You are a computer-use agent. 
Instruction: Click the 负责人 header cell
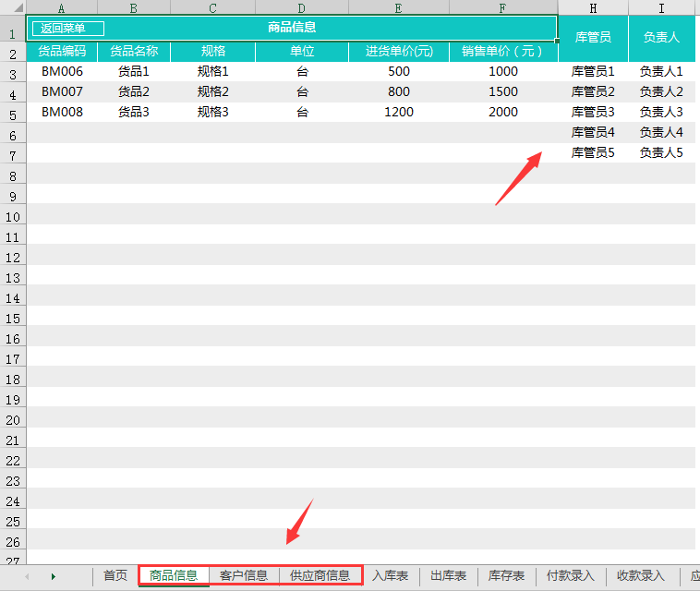661,38
